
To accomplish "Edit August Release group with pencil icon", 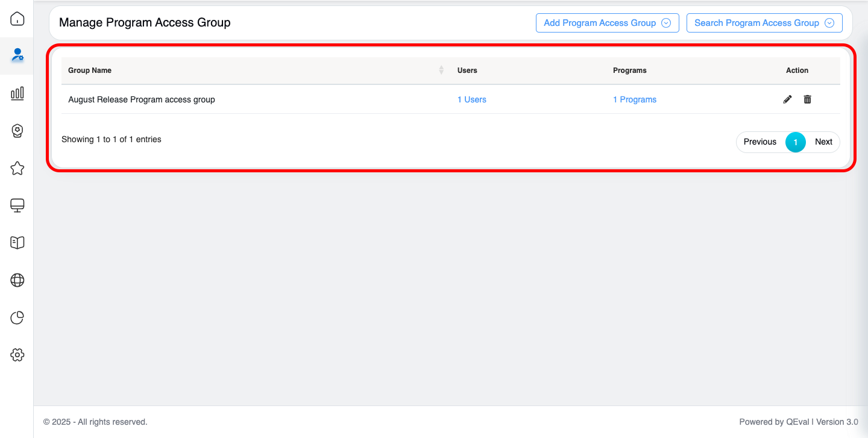I will click(x=787, y=99).
